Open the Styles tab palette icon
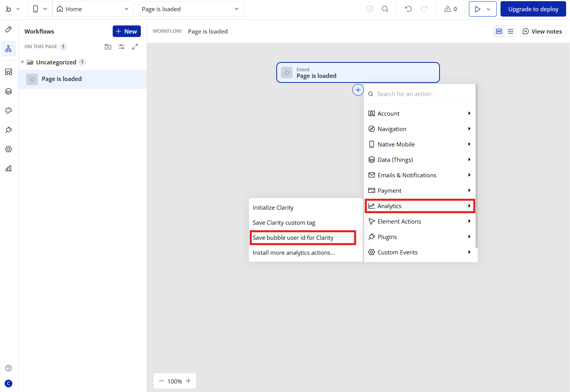The image size is (570, 392). click(8, 111)
